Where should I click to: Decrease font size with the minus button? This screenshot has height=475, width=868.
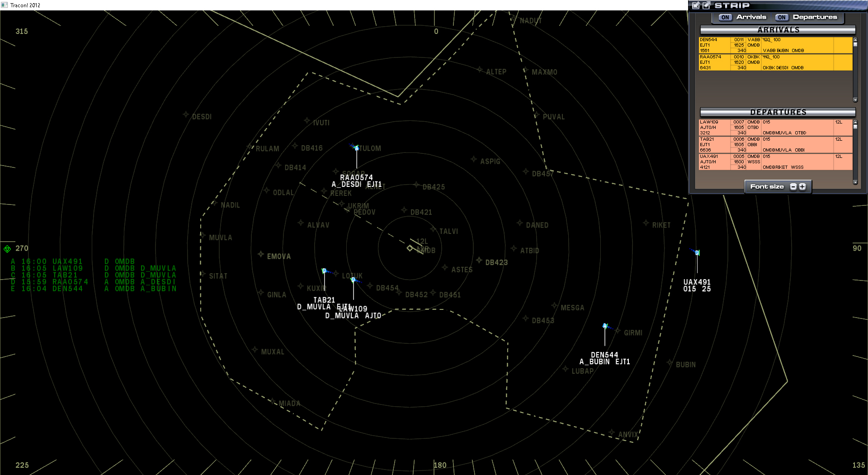coord(793,186)
